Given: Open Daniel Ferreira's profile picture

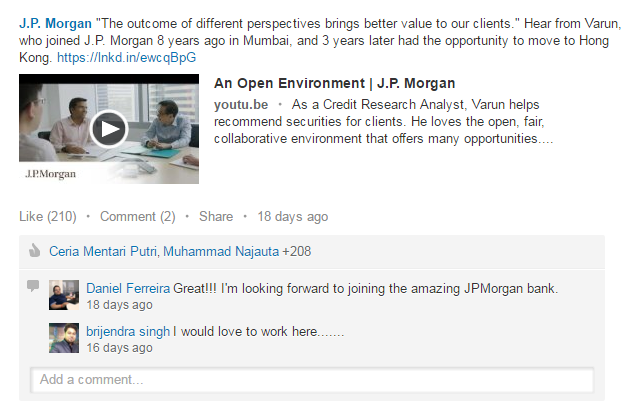Looking at the screenshot, I should point(64,295).
